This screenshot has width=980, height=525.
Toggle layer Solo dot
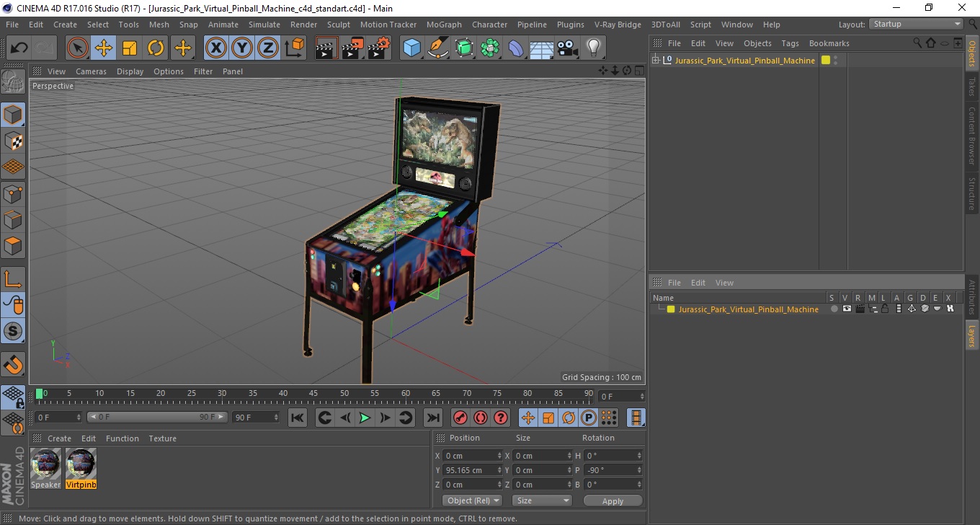coord(834,309)
